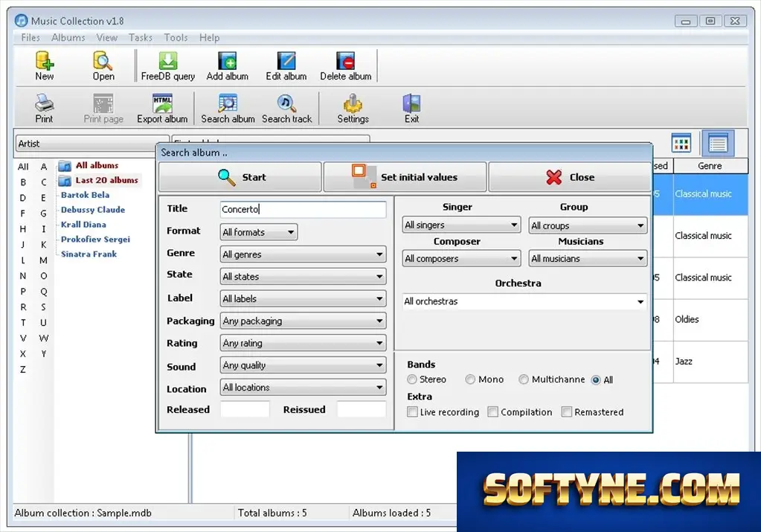761x532 pixels.
Task: Open the Tools menu
Action: 176,37
